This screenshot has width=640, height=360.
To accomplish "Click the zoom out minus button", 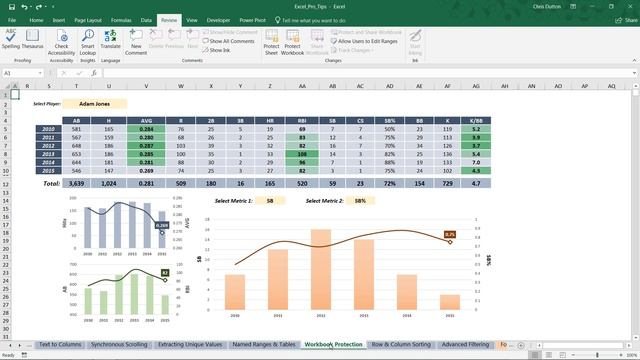I will pyautogui.click(x=573, y=355).
